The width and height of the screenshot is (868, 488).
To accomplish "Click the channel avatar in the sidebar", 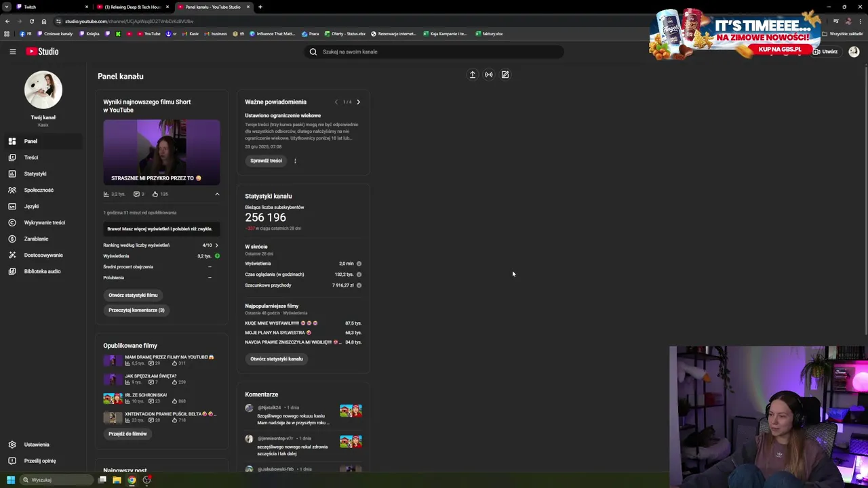I will 43,89.
